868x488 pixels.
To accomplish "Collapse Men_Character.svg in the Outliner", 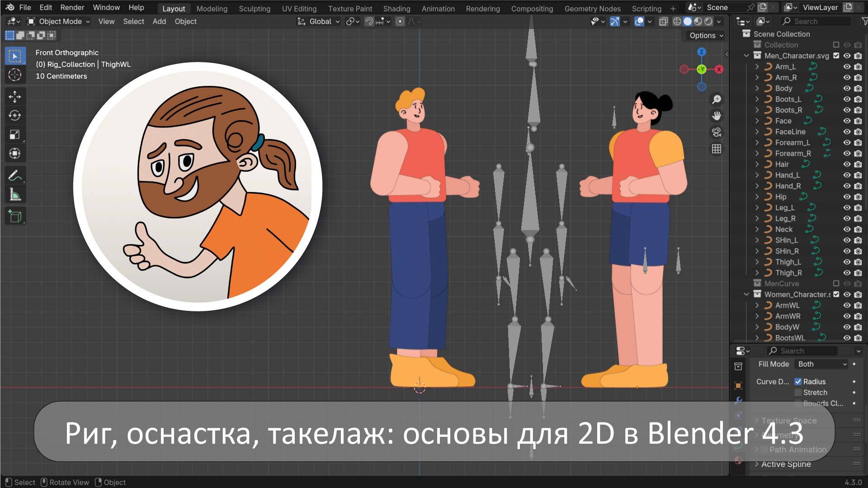I will (746, 56).
